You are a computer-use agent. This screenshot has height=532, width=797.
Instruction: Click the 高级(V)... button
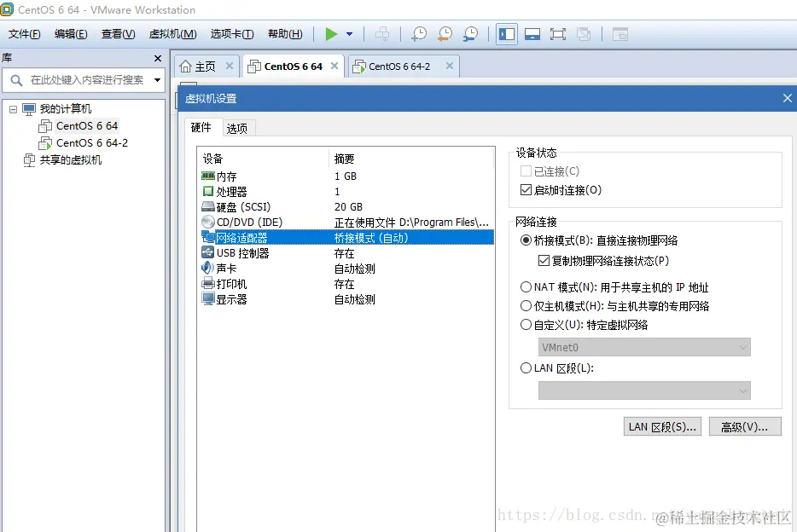[x=745, y=427]
